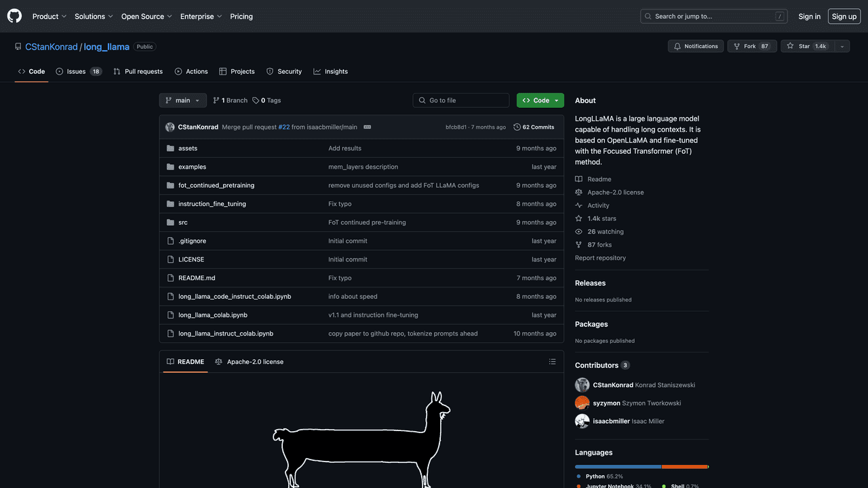Click the Sign in link

809,16
